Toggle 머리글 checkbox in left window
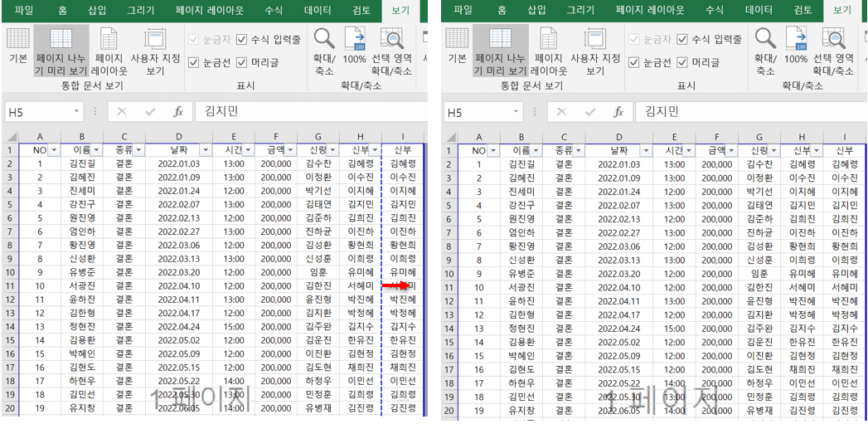Image resolution: width=868 pixels, height=424 pixels. (x=241, y=62)
